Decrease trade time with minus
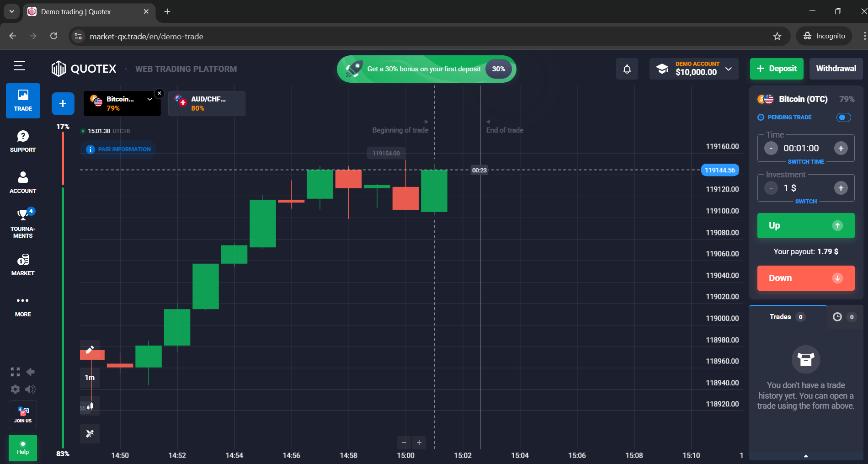The width and height of the screenshot is (868, 464). (x=771, y=148)
